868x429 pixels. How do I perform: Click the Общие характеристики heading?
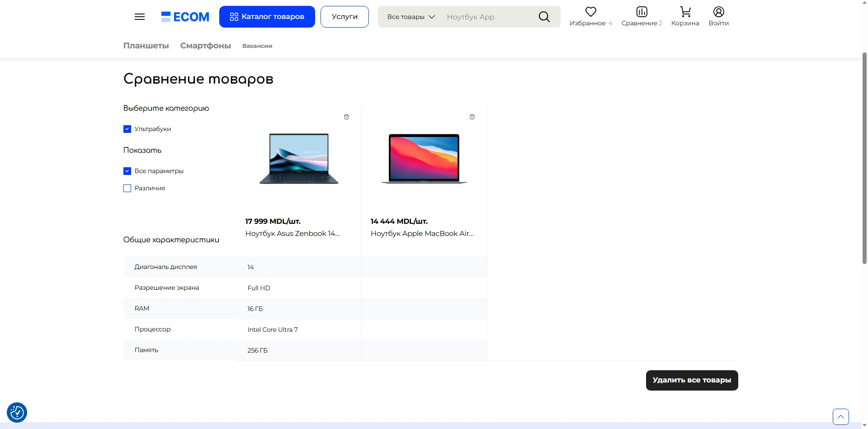coord(171,240)
